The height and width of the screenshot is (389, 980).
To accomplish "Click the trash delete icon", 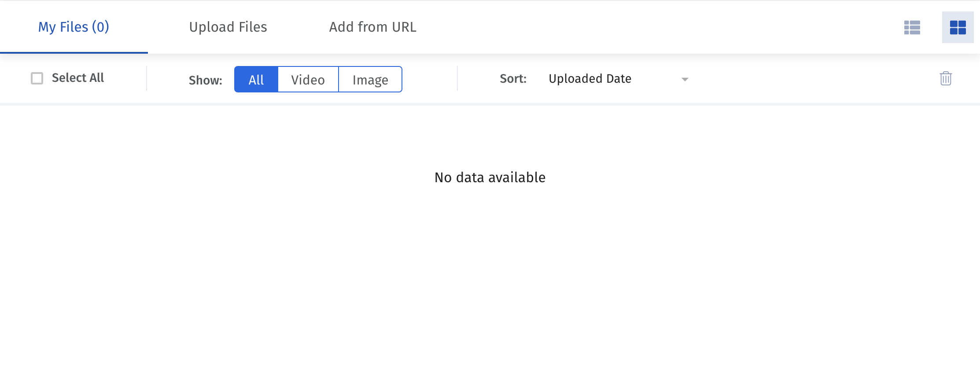I will (x=946, y=78).
